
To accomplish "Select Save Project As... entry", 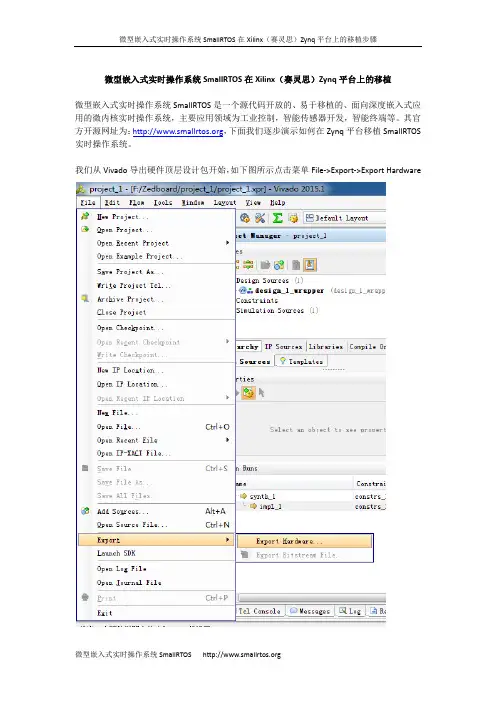I will tap(156, 272).
